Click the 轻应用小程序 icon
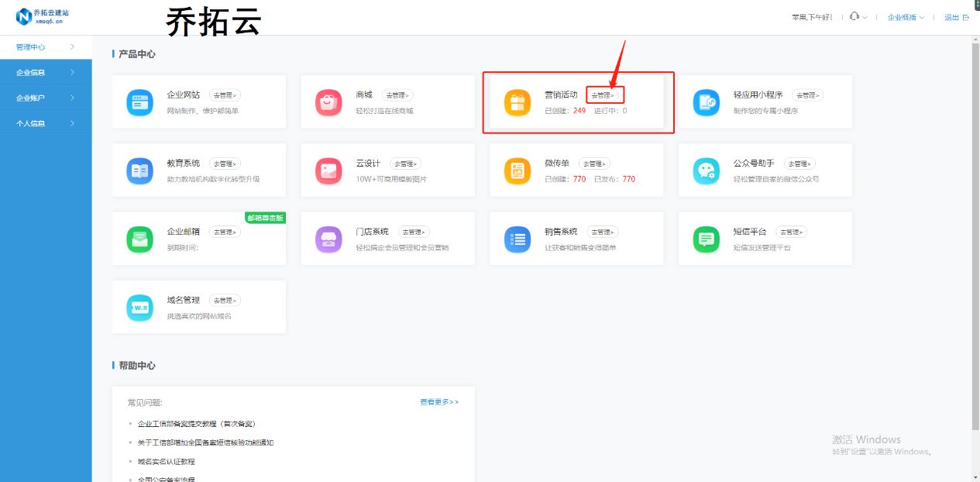This screenshot has width=980, height=482. (x=707, y=102)
